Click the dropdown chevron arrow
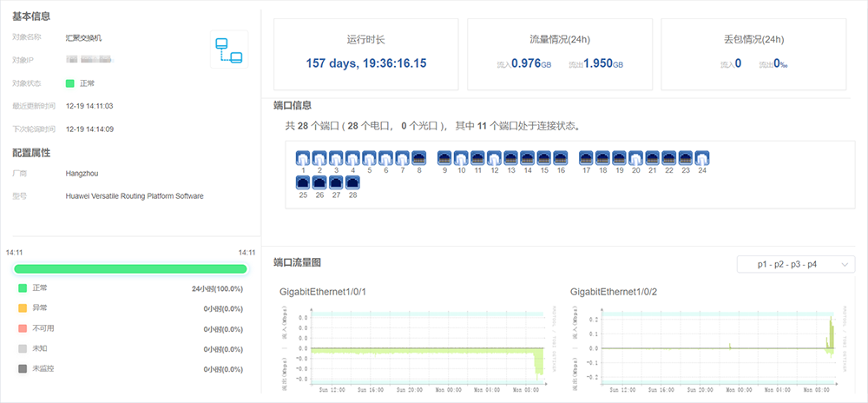 [x=845, y=265]
